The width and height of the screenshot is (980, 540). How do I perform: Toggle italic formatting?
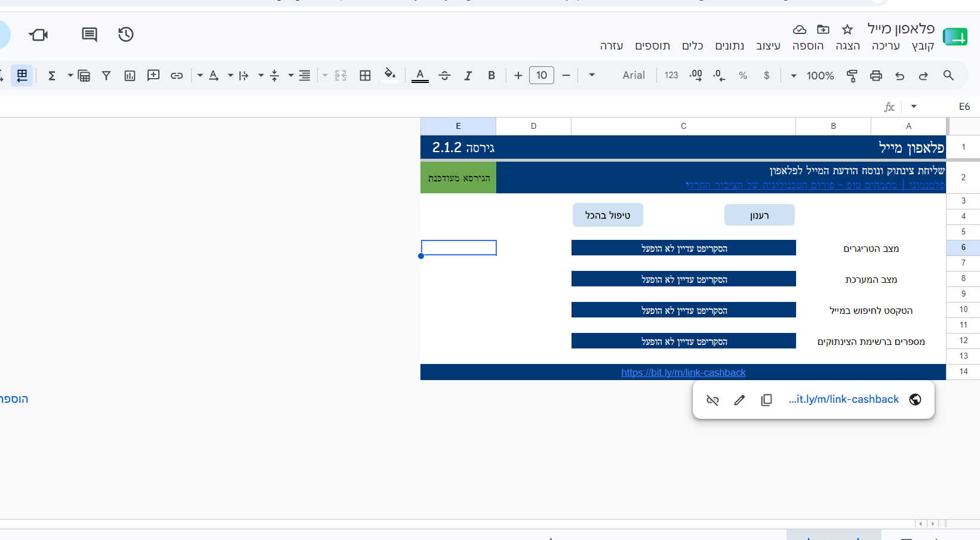[x=468, y=75]
